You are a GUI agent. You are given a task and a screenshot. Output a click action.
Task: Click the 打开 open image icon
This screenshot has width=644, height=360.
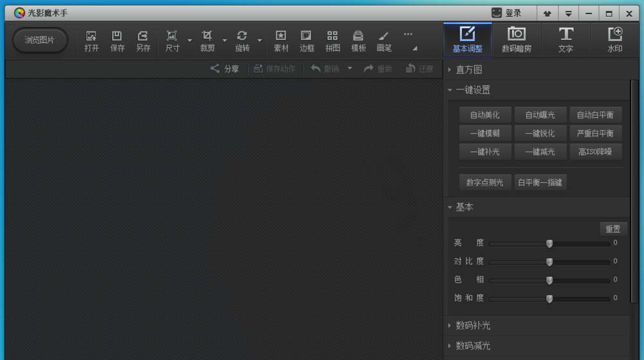[x=91, y=36]
